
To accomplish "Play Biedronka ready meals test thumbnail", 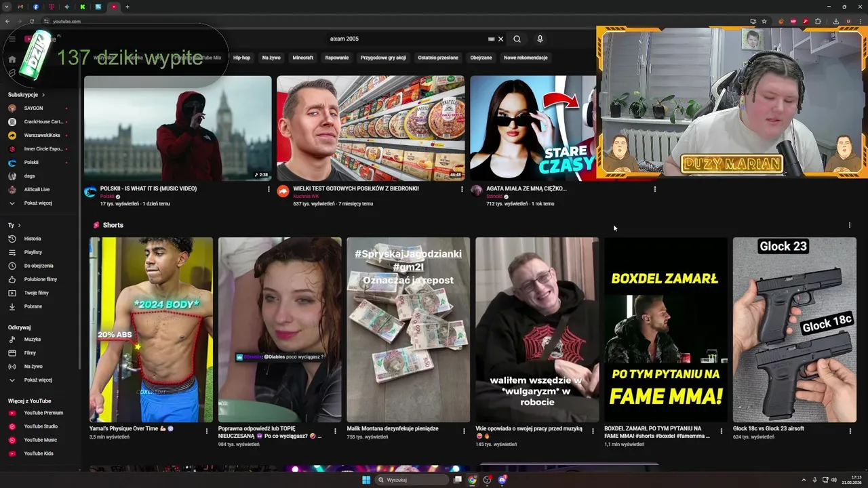I will pyautogui.click(x=371, y=128).
